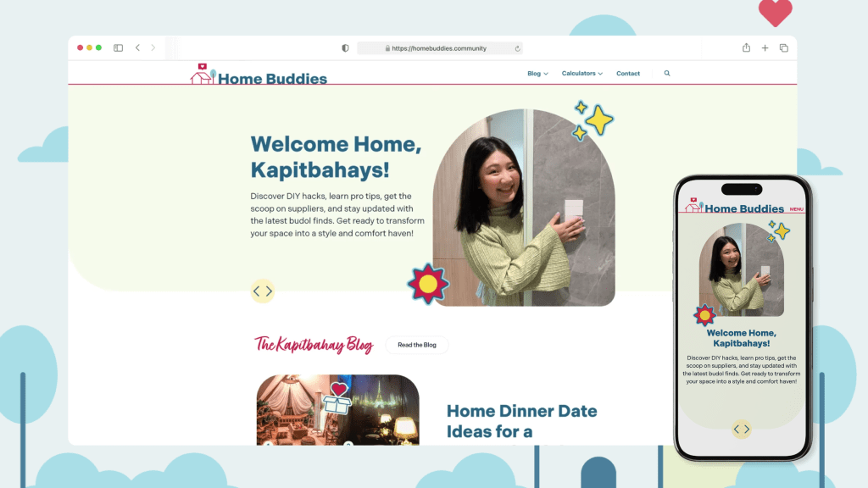
Task: Open the website search magnifier icon
Action: coord(667,73)
